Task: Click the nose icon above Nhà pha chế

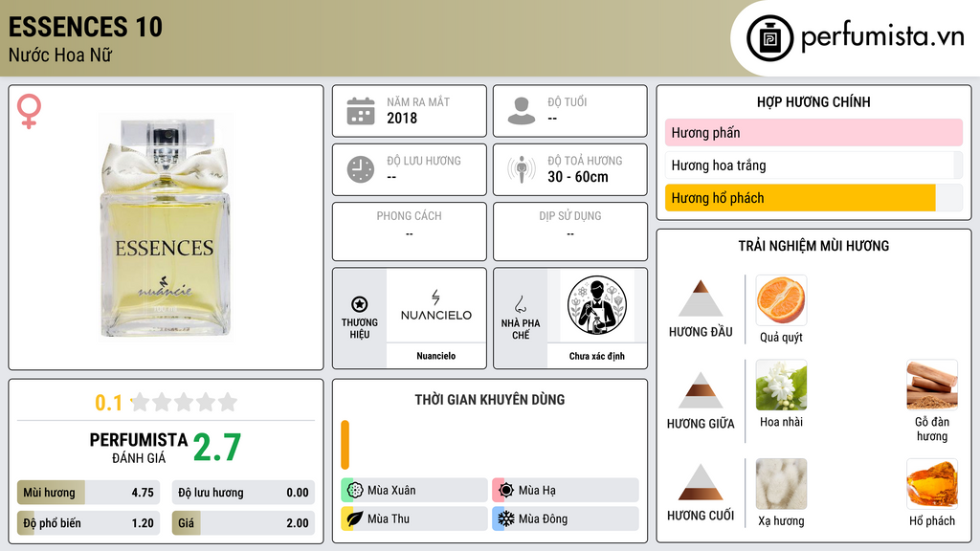Action: 520,304
